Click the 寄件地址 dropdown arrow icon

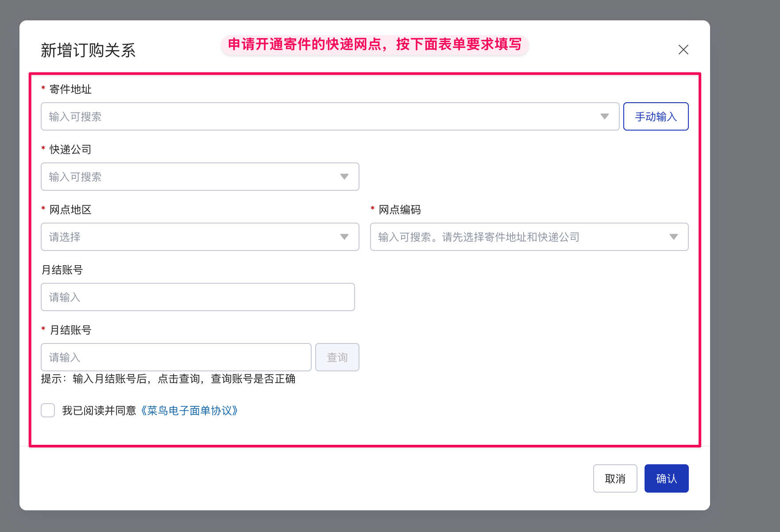(x=604, y=116)
